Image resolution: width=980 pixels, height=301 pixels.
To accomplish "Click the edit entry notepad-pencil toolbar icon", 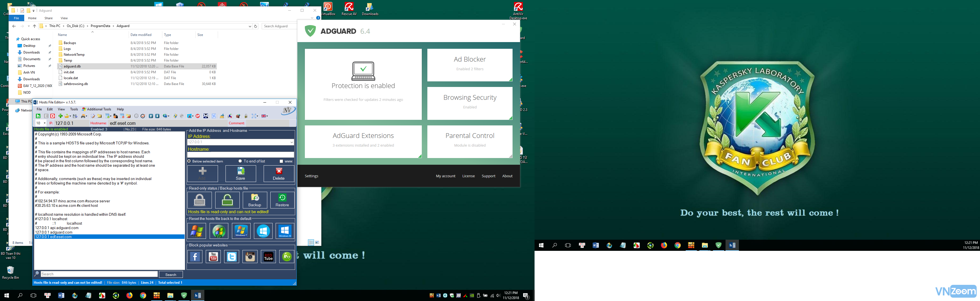I will coord(93,116).
